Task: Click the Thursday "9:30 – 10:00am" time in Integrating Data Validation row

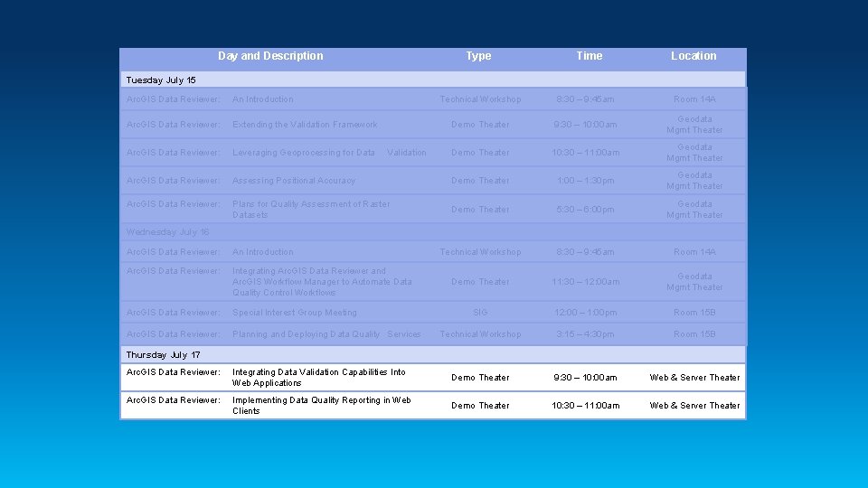Action: coord(585,378)
